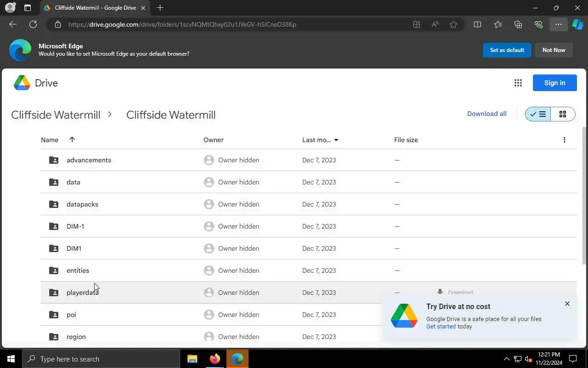
Task: Click owner avatar in data row
Action: click(x=209, y=182)
